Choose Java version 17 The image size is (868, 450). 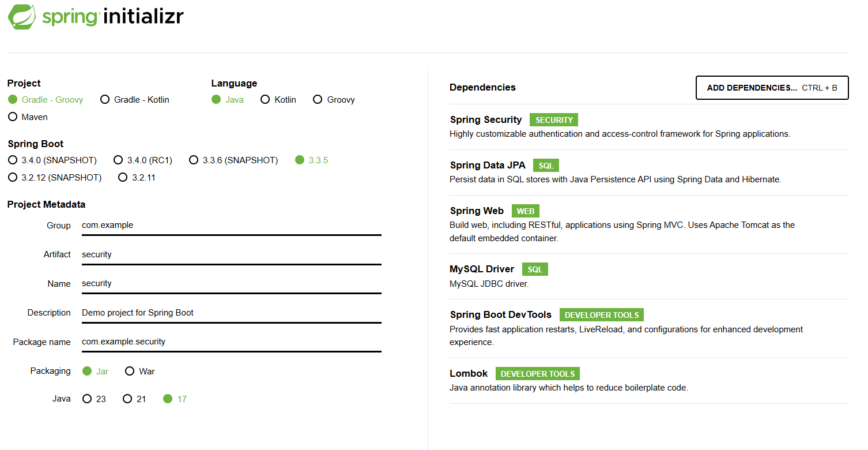[x=175, y=399]
